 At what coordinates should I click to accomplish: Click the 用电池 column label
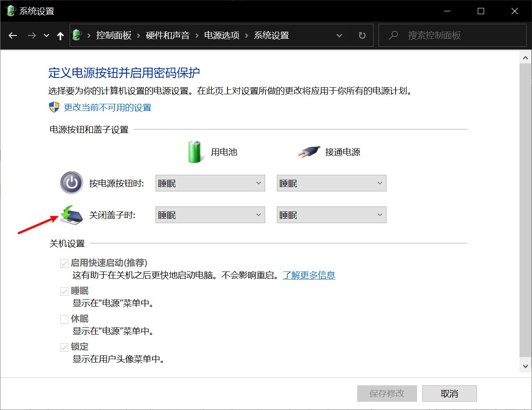click(x=224, y=152)
